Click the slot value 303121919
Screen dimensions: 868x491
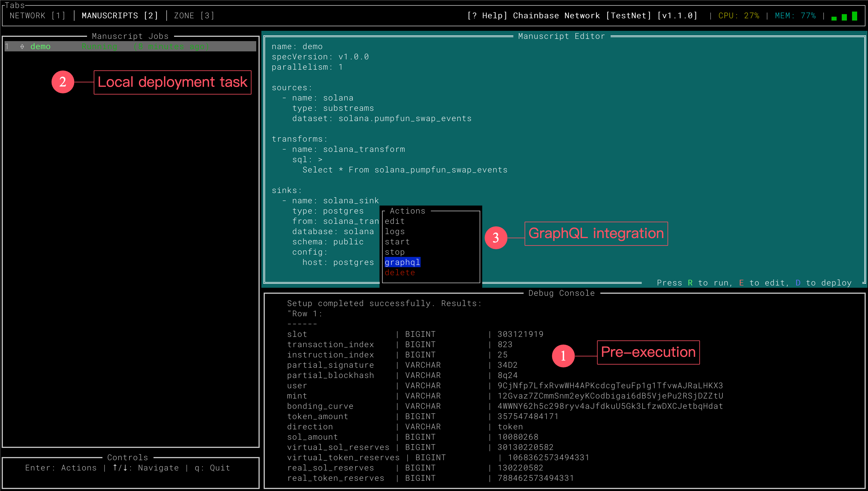(x=520, y=335)
